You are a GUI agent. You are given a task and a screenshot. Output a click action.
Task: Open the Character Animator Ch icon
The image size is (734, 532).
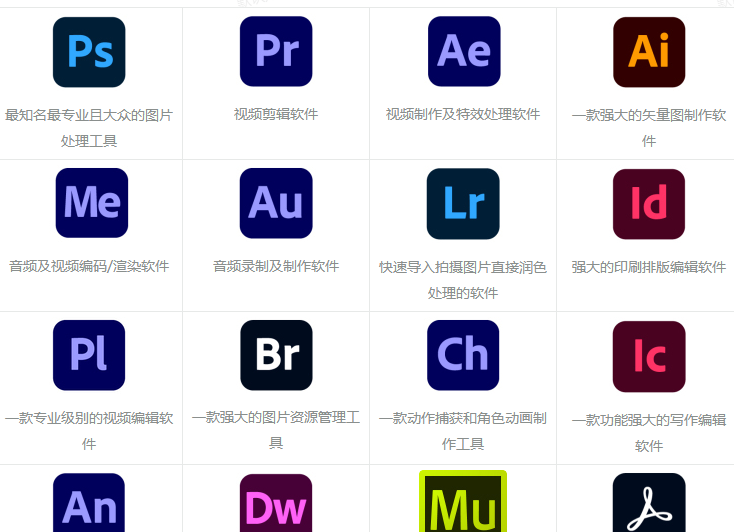coord(463,355)
